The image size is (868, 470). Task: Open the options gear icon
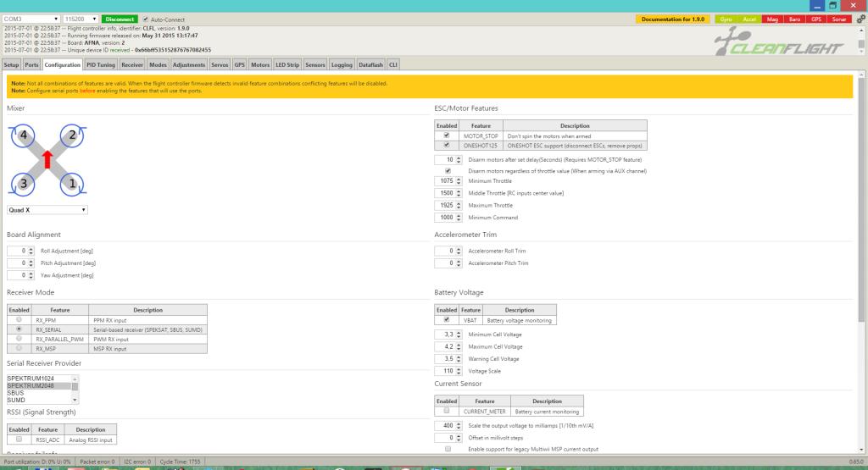coord(861,19)
